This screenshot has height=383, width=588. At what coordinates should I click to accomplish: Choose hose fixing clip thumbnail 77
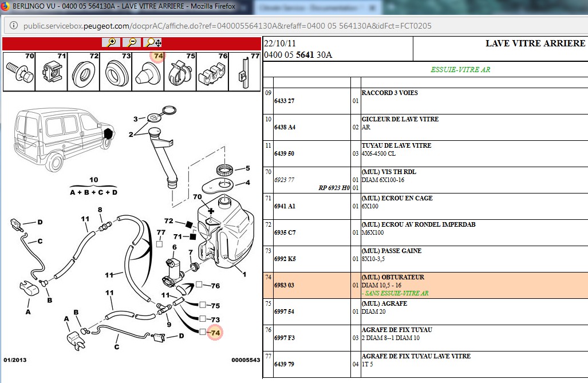click(x=244, y=72)
